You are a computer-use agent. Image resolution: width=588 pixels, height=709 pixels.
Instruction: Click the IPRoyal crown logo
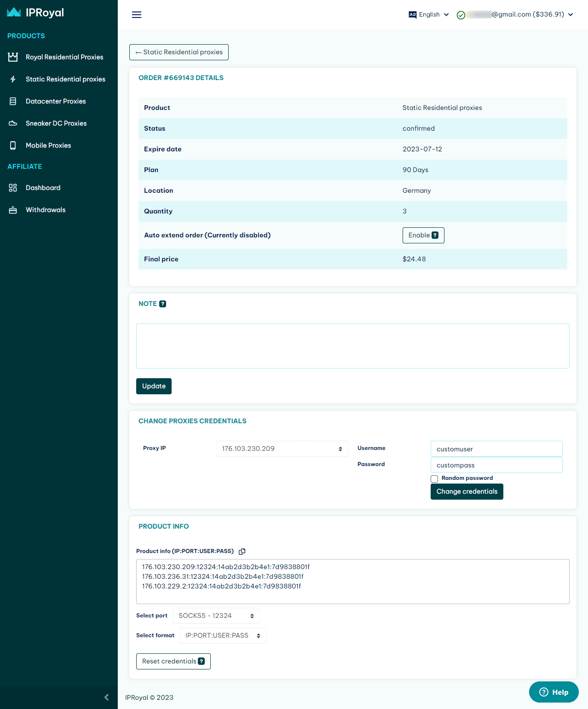[x=14, y=12]
